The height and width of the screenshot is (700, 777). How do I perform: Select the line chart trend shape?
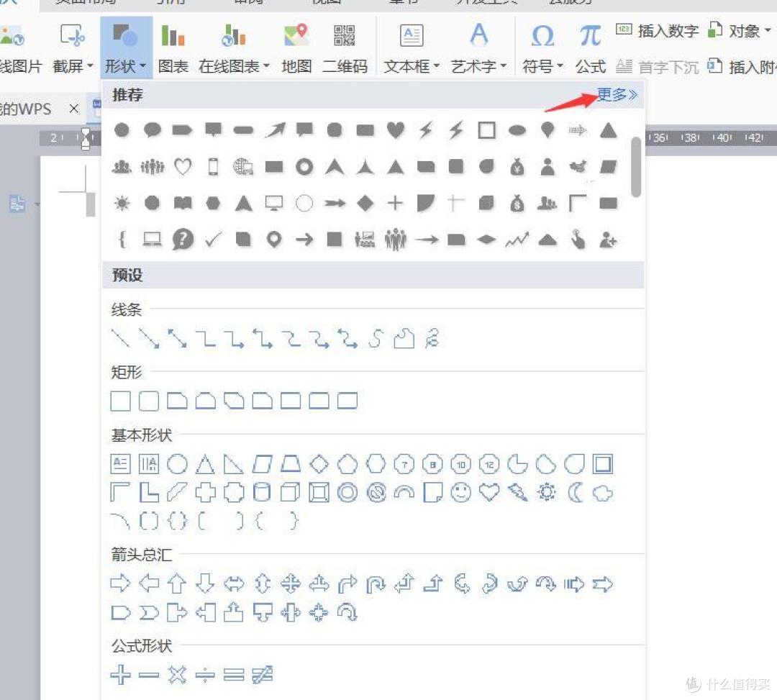coord(517,240)
